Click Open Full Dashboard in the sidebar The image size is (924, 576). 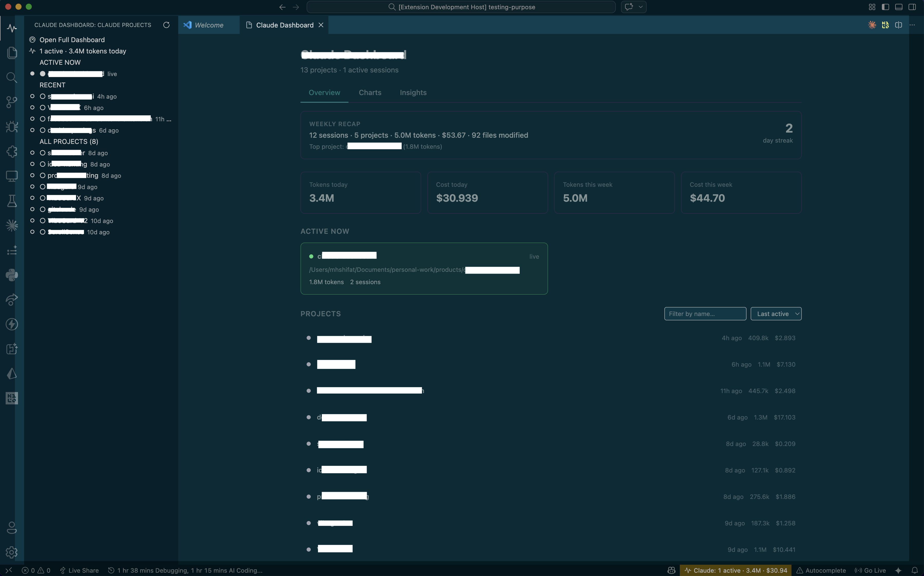(72, 39)
